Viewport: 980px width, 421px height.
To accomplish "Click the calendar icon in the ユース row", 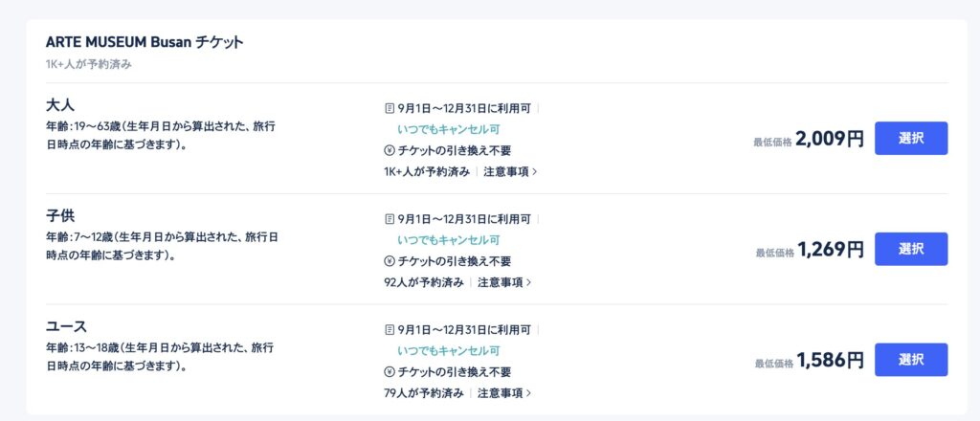I will coord(390,330).
